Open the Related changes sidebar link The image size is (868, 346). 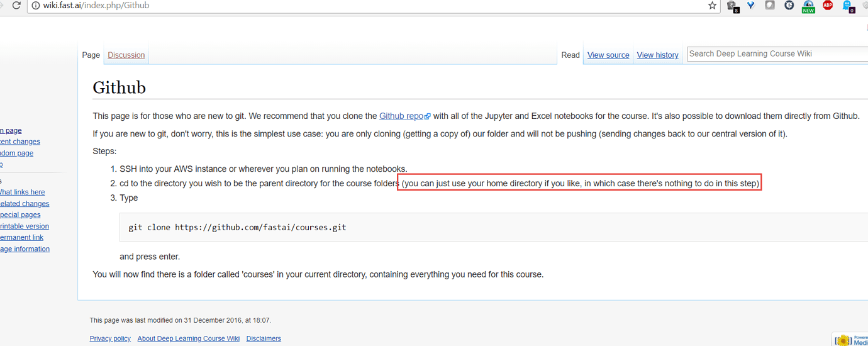tap(25, 204)
